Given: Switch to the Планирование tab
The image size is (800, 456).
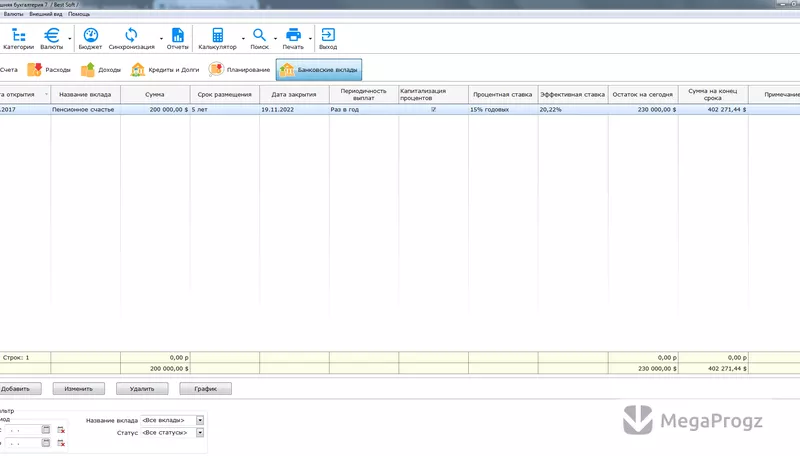Looking at the screenshot, I should (239, 69).
